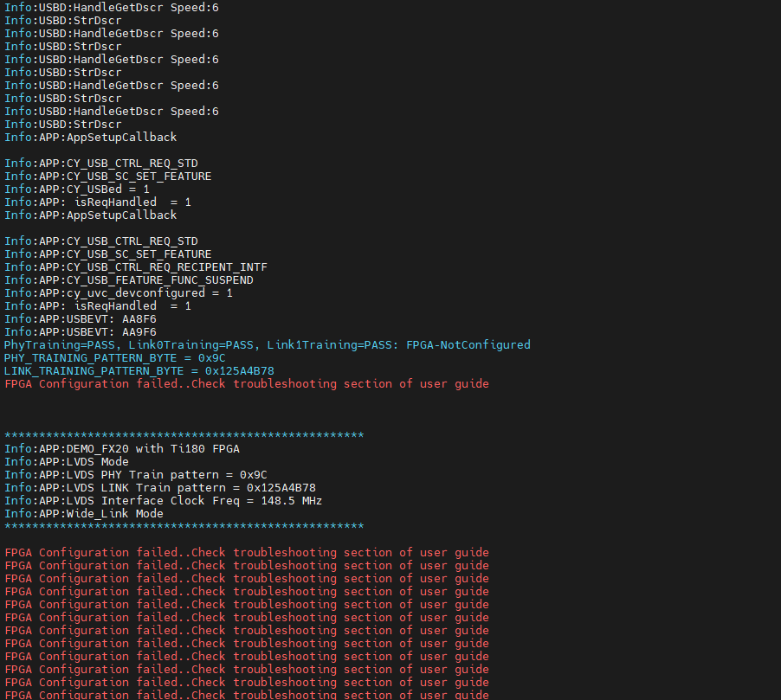Click the "USBEVT: AA8F6" log line
Viewport: 781px width, 700px height.
(81, 319)
